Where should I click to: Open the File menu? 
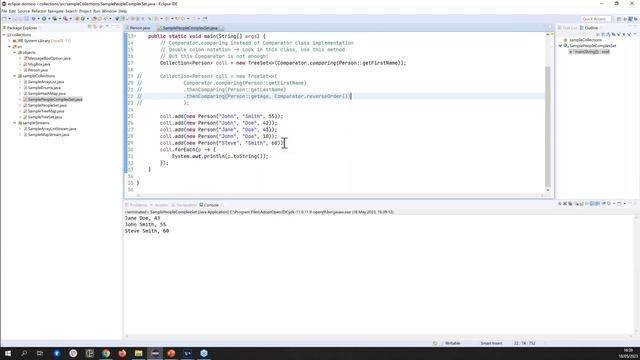point(4,11)
